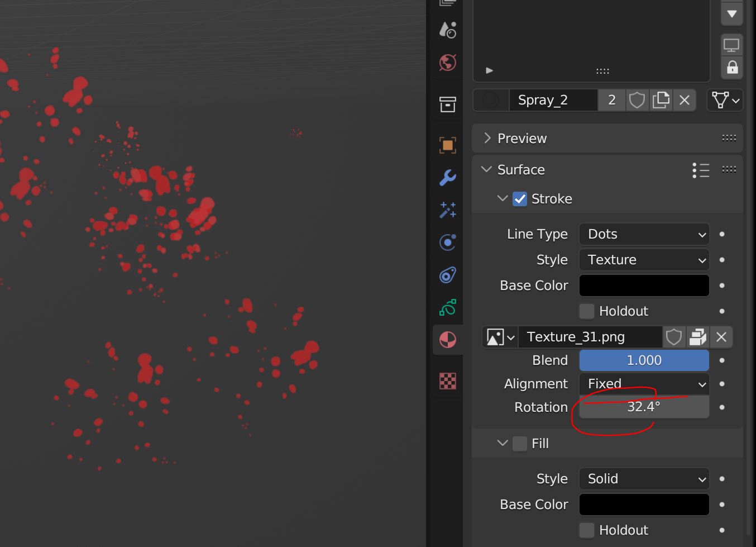
Task: Browse materials with the sphere icon
Action: point(491,100)
